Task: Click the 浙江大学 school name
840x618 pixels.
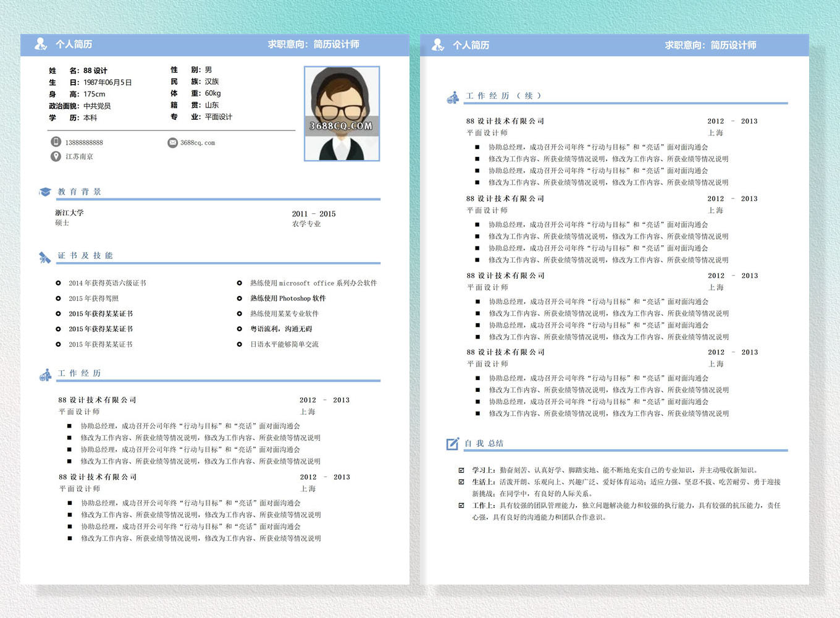Action: (x=69, y=213)
